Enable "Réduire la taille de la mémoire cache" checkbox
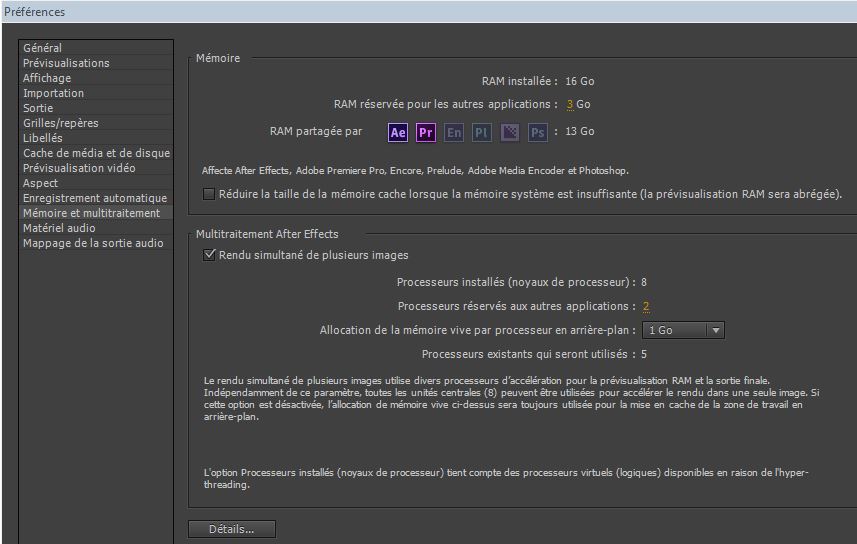The image size is (857, 544). coord(209,194)
